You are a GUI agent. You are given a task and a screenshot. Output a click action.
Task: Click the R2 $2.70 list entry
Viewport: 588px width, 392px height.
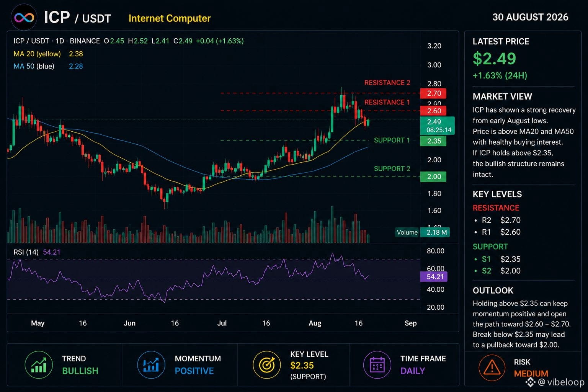[x=498, y=220]
